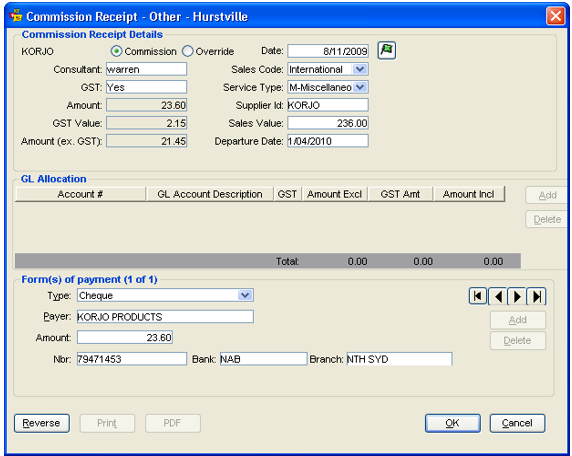Click the KORJO label above Consultant
This screenshot has height=456, width=572.
tap(37, 51)
